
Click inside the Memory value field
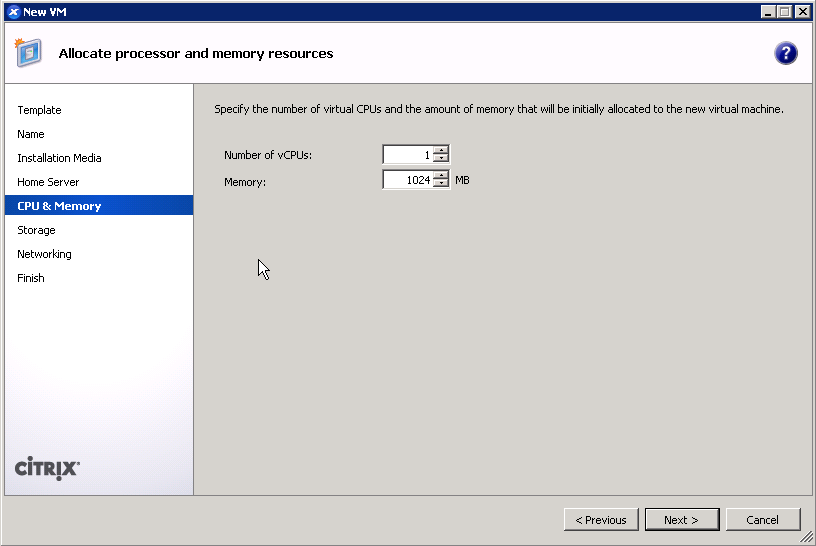point(408,180)
